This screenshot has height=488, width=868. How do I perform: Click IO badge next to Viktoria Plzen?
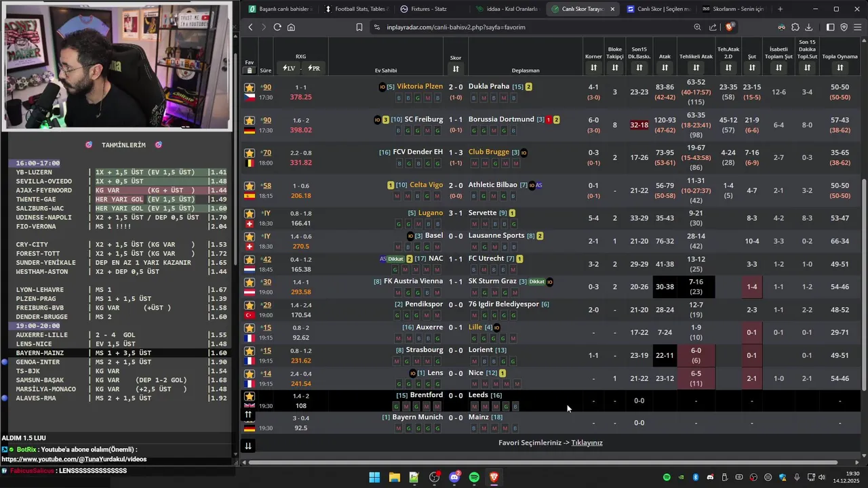[382, 87]
